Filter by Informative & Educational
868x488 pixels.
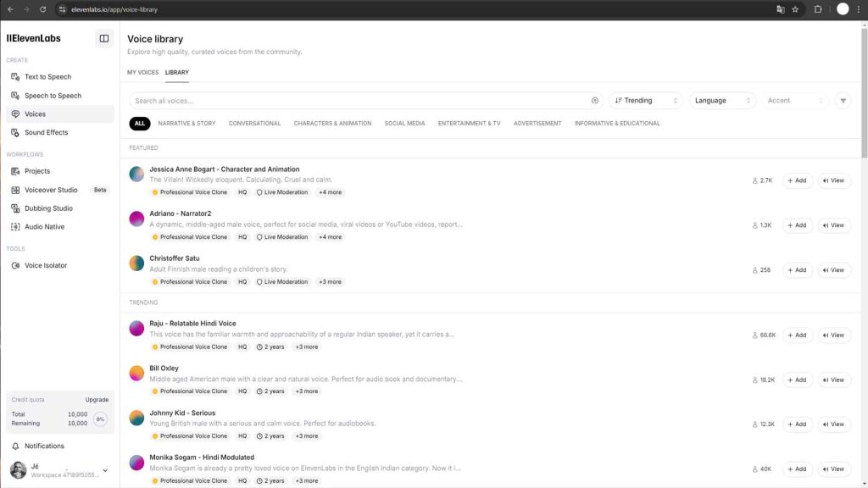tap(617, 124)
